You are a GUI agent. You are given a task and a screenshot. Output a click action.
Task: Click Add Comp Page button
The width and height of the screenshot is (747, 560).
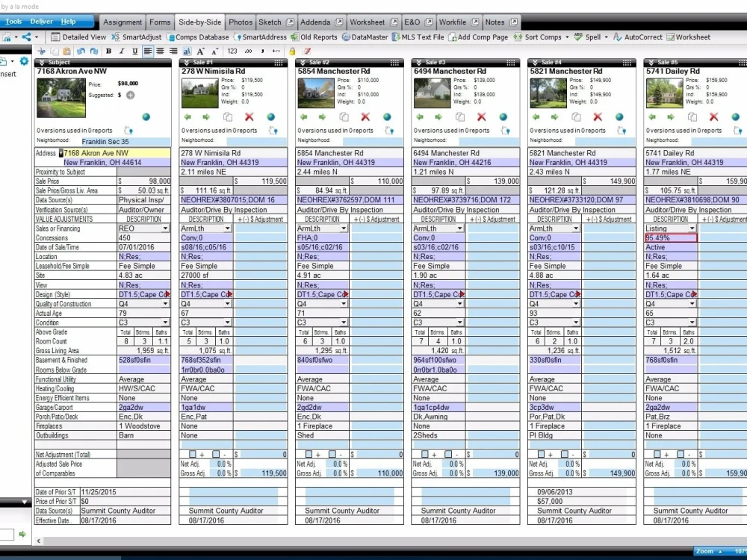point(478,37)
